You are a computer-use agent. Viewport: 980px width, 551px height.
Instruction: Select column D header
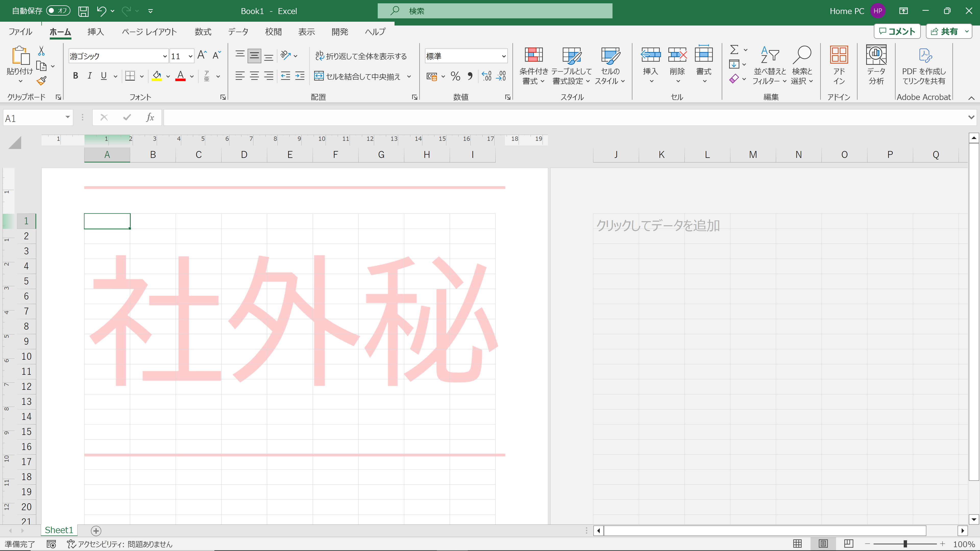pyautogui.click(x=244, y=155)
